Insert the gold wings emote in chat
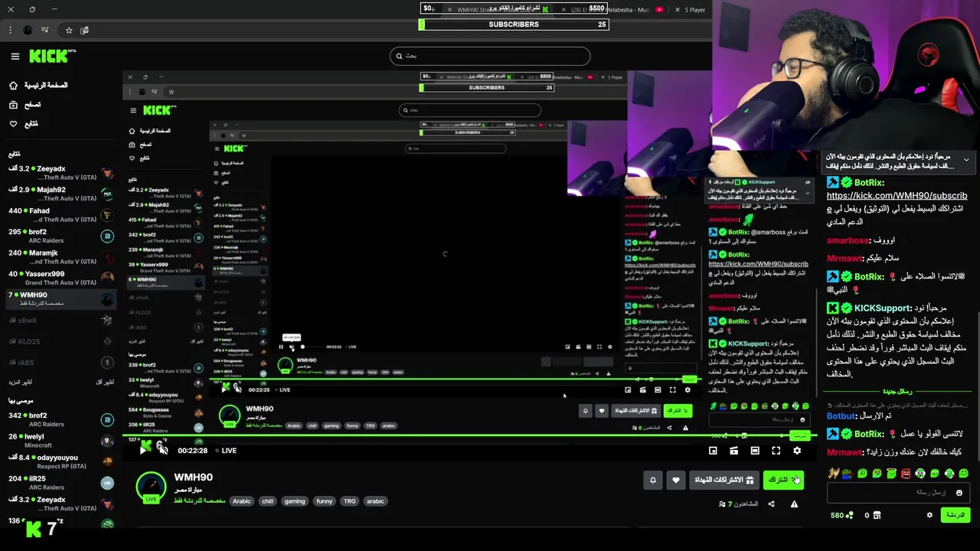 click(x=834, y=474)
